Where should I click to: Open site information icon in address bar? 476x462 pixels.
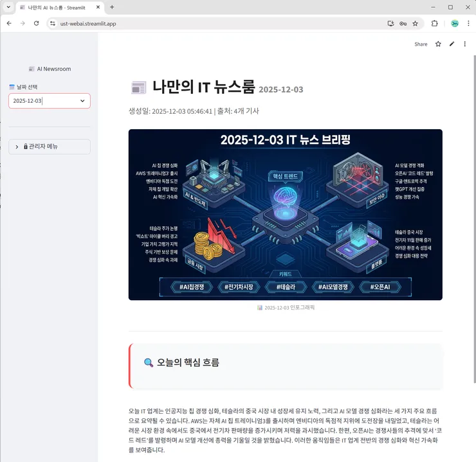53,23
